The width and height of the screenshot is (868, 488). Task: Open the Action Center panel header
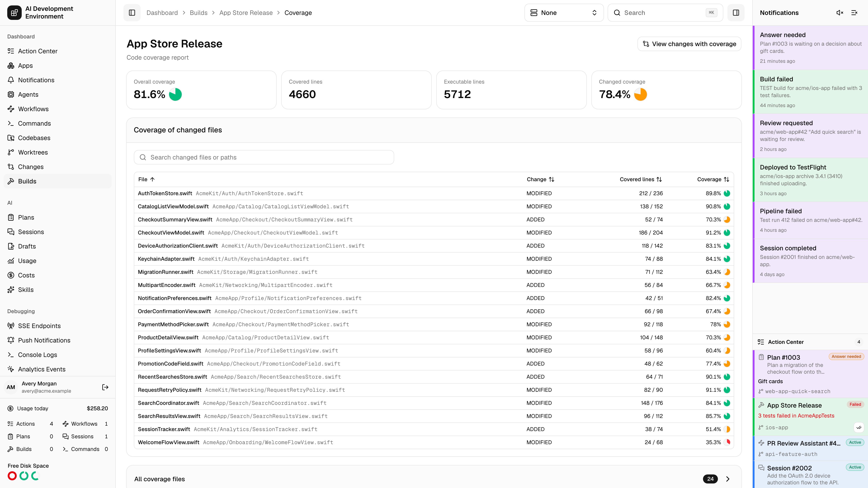(x=810, y=342)
